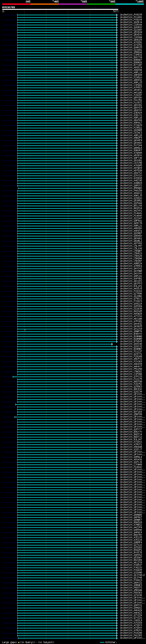
Task: Select hit UniRef100_B1NHW8
Action: pos(131,337)
